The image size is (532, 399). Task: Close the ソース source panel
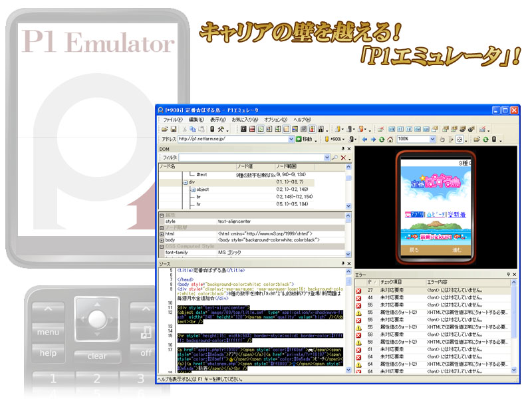[348, 263]
